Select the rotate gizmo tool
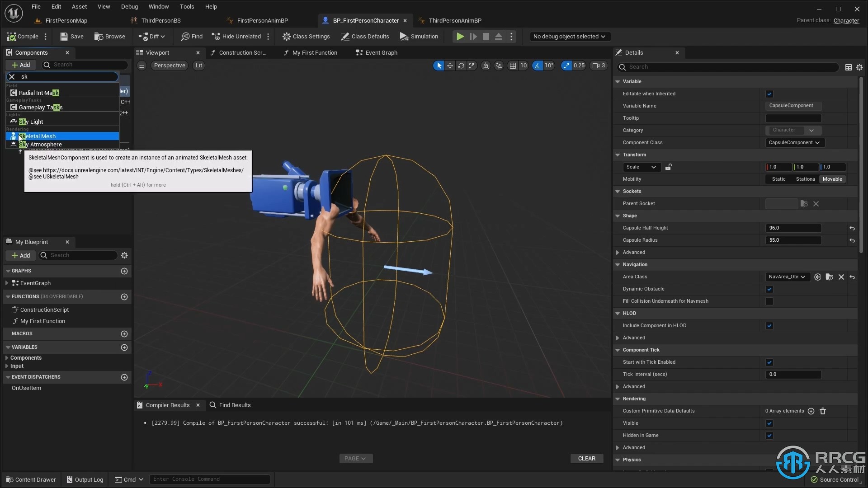 pos(461,66)
